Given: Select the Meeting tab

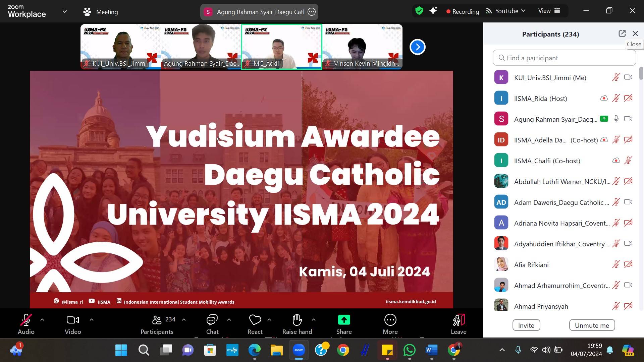Looking at the screenshot, I should click(x=101, y=12).
